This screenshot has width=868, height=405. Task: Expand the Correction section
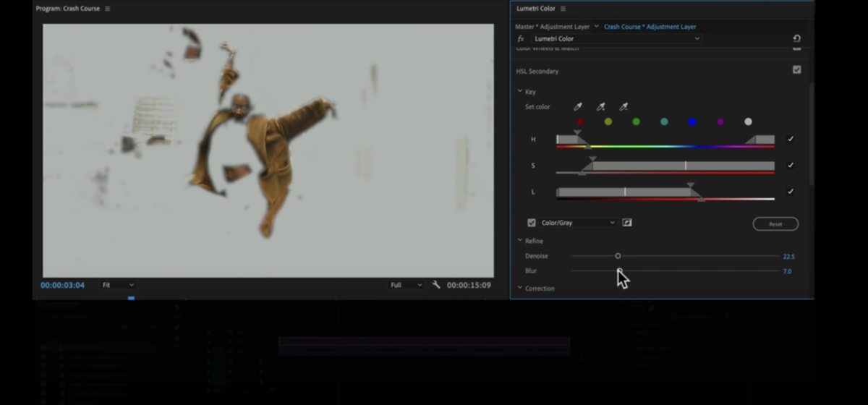[x=519, y=289]
